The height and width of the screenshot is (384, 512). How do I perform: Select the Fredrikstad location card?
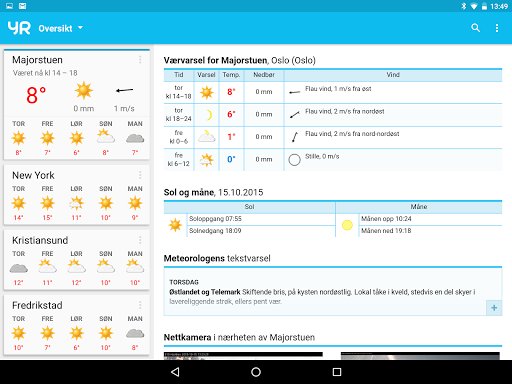[77, 325]
